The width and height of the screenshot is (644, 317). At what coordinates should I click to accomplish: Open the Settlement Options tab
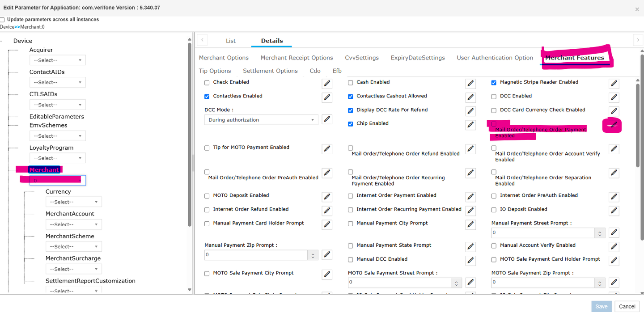click(x=270, y=71)
